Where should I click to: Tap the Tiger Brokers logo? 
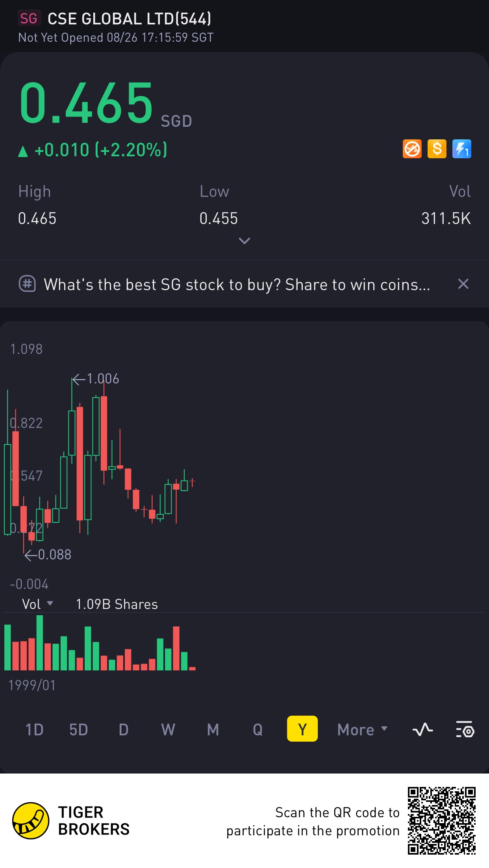click(31, 821)
